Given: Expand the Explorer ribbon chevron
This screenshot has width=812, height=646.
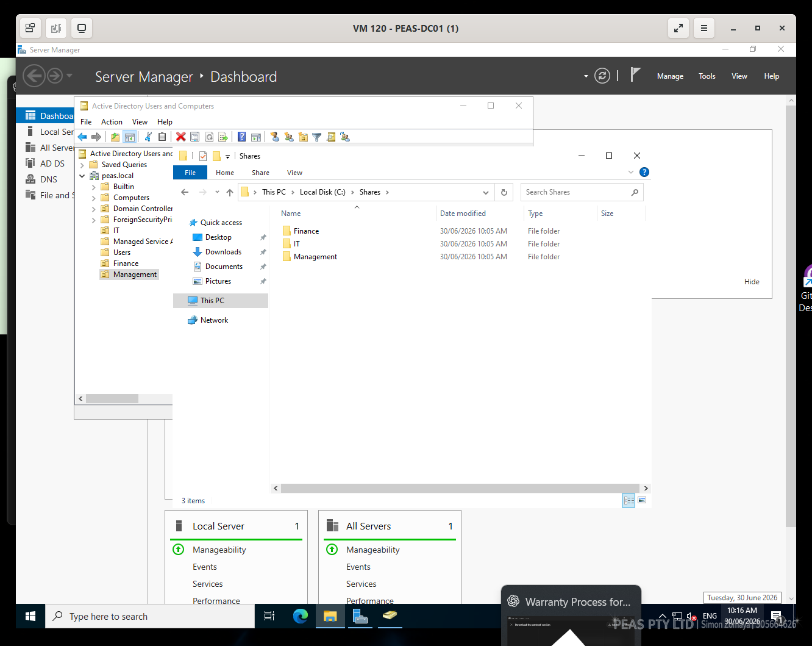Looking at the screenshot, I should [631, 173].
